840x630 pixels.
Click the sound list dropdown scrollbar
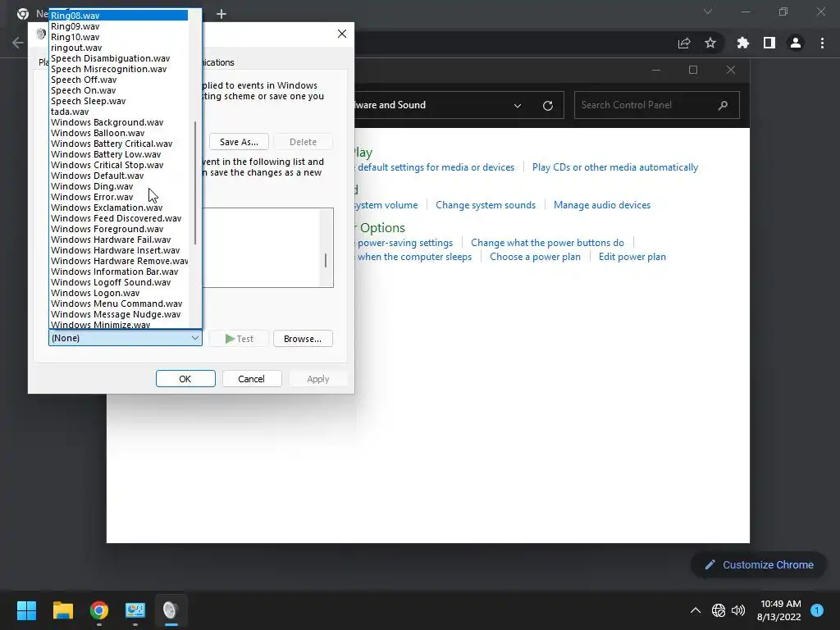[x=195, y=183]
